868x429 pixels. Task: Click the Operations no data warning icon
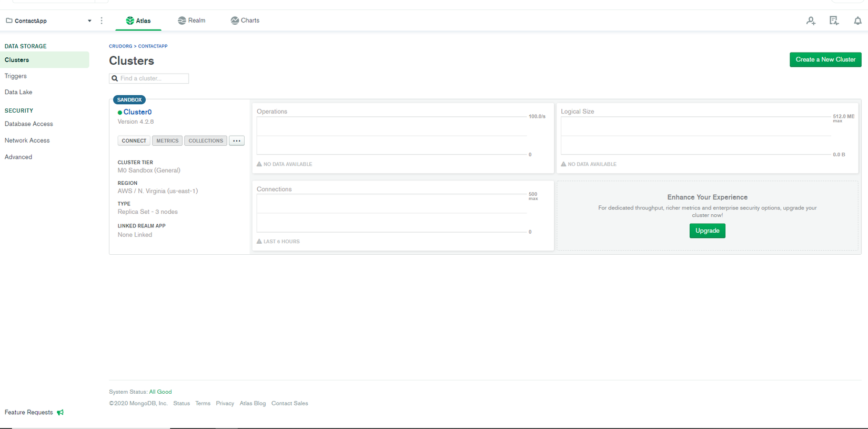click(259, 164)
